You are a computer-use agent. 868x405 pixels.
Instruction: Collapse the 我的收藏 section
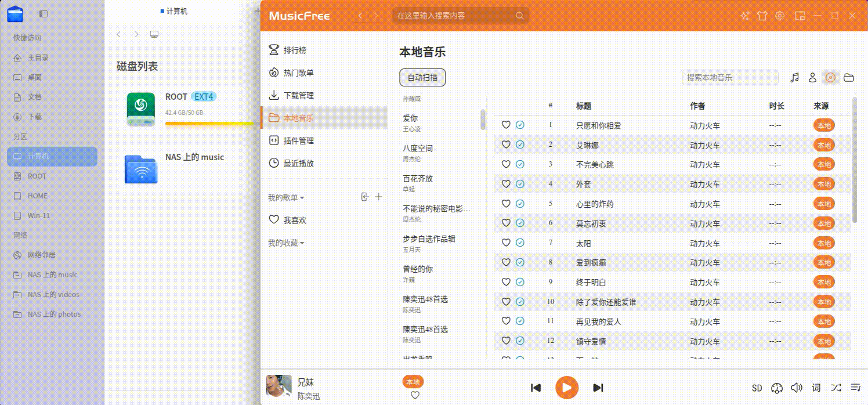pos(286,243)
